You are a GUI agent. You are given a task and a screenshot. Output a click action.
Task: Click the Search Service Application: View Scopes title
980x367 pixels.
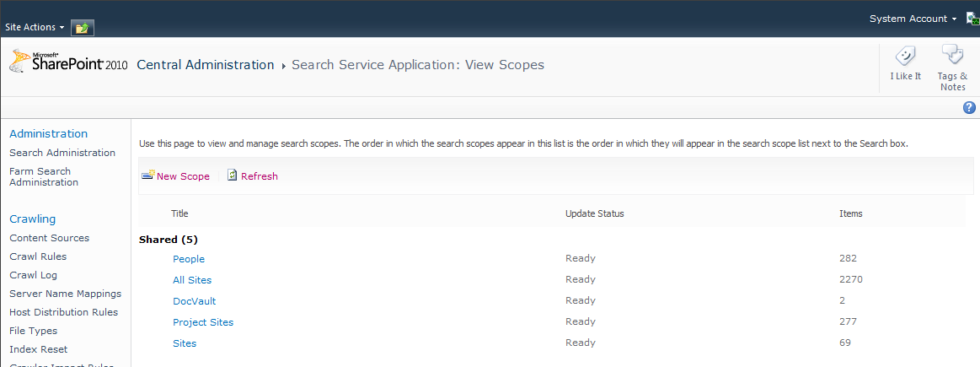(418, 64)
